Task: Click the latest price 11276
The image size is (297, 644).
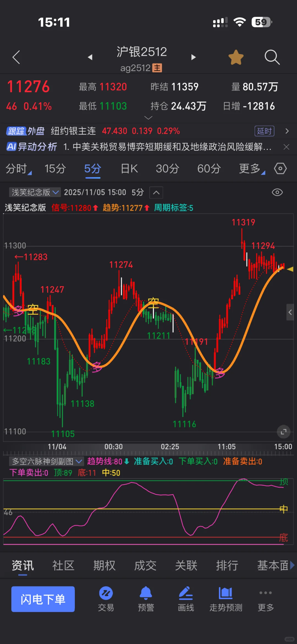Action: [28, 87]
